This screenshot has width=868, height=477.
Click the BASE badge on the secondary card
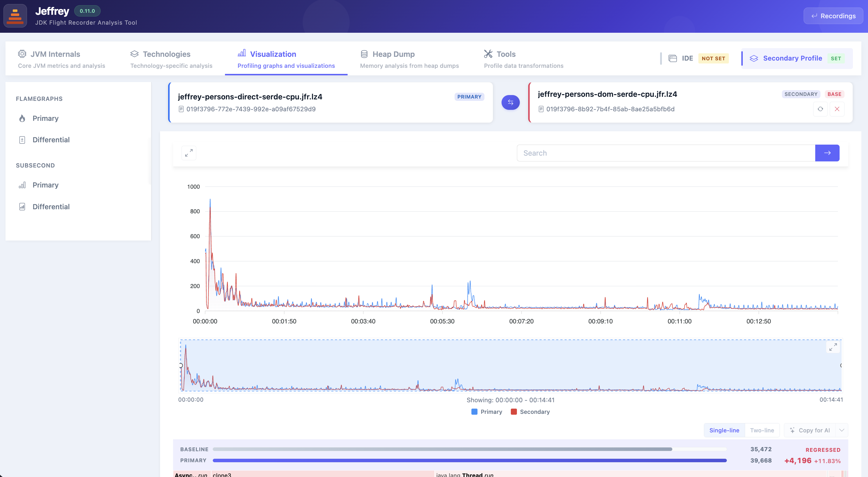click(834, 94)
